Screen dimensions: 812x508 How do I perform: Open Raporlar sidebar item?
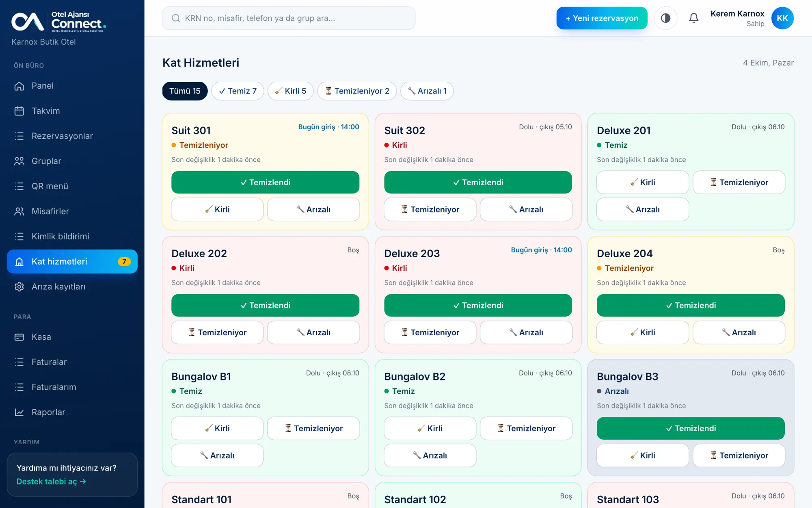tap(72, 412)
